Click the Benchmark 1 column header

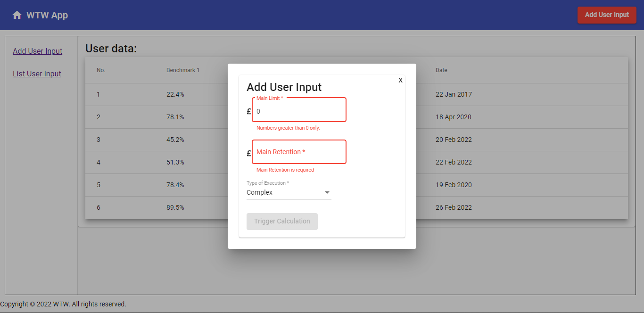[x=183, y=70]
